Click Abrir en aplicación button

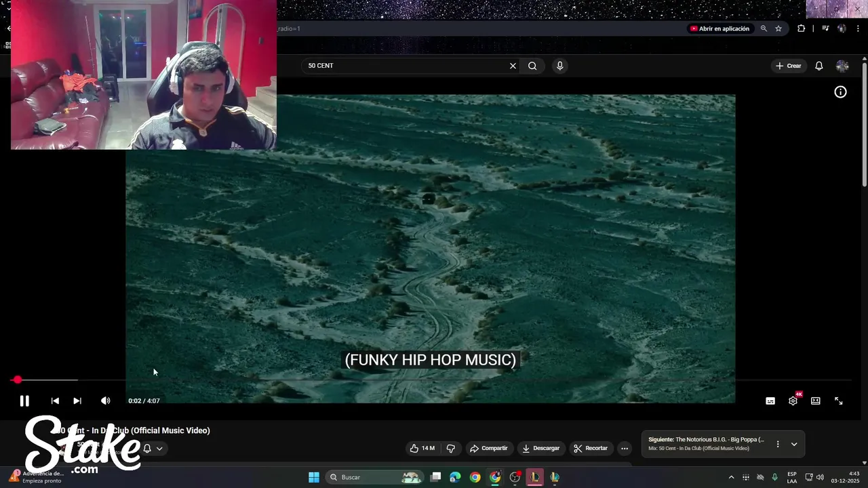coord(719,28)
